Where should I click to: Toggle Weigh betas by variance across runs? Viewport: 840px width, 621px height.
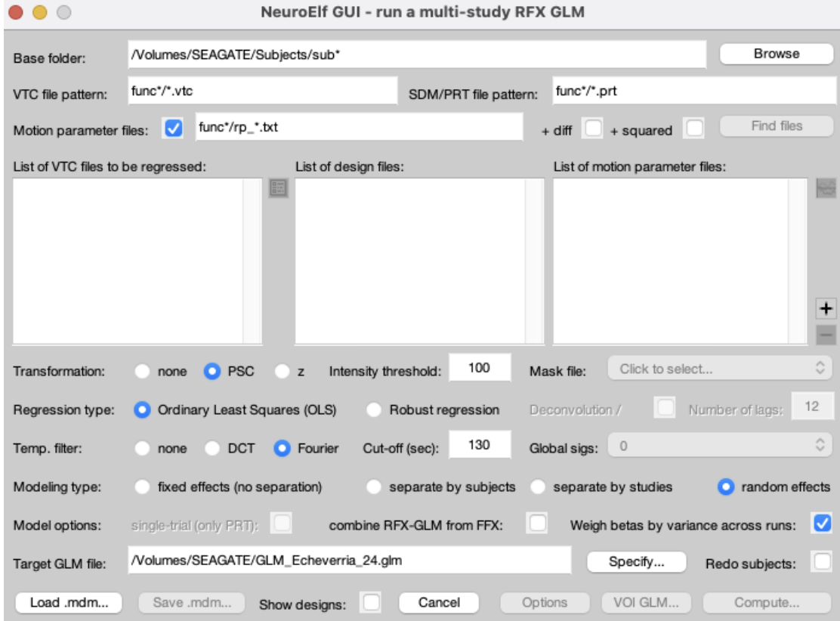point(823,523)
